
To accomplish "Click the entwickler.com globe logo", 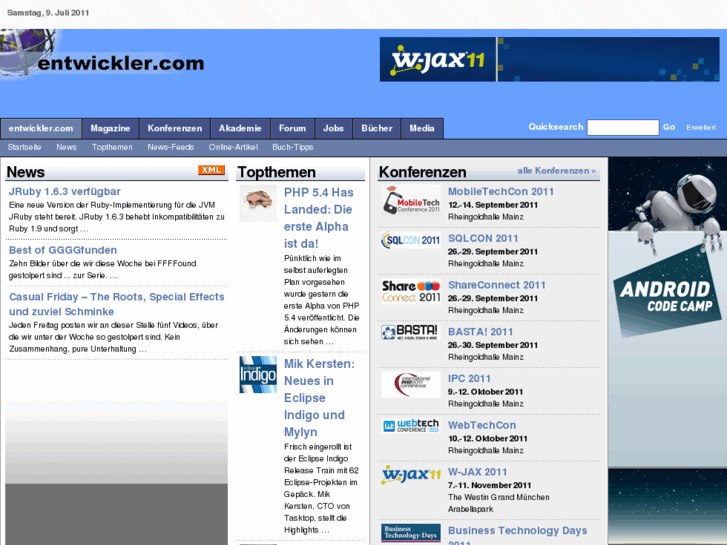I will pyautogui.click(x=102, y=53).
